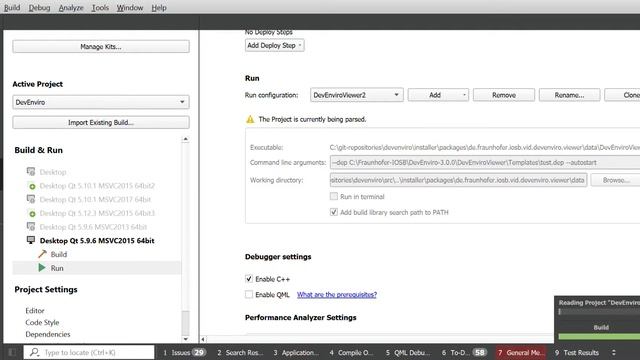Open Run configuration DevEnviroViewer2 dropdown

point(356,95)
